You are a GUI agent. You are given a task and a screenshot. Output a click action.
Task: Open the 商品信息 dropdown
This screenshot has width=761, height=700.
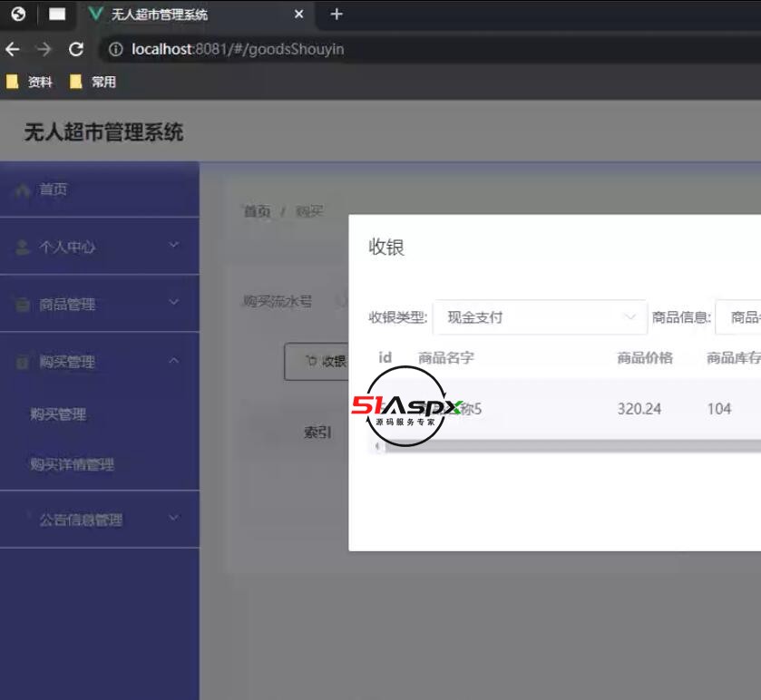738,317
